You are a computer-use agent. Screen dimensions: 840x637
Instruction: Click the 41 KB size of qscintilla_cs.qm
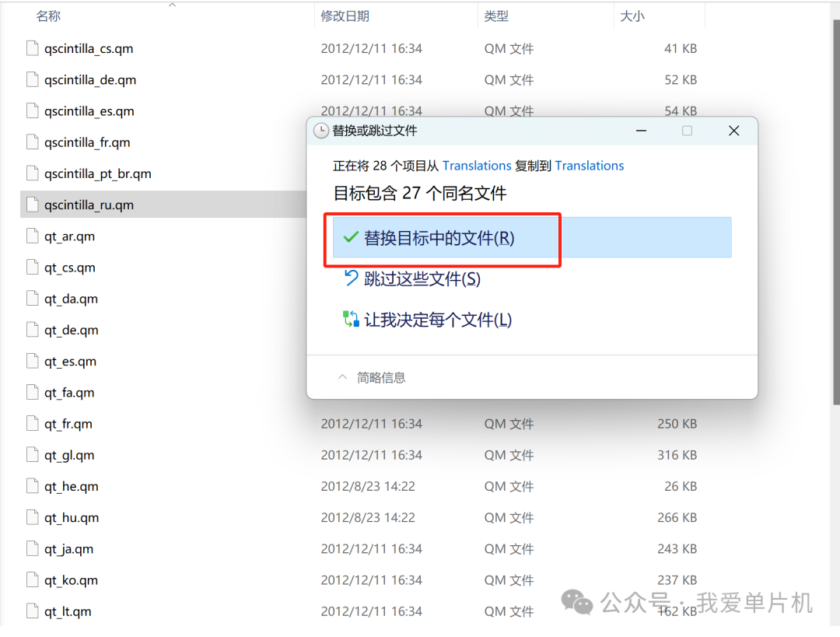click(681, 49)
